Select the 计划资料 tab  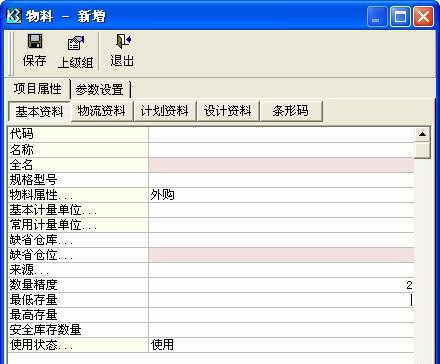[165, 111]
